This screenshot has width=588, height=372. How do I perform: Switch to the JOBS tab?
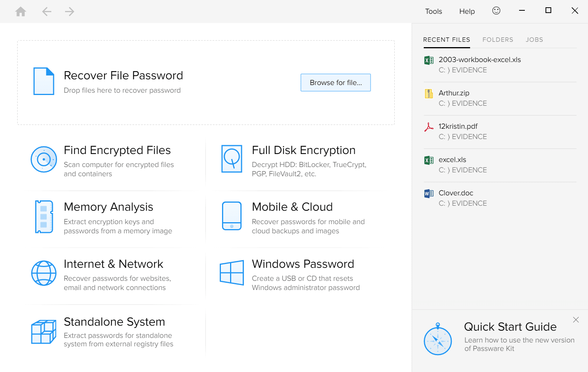(x=534, y=39)
